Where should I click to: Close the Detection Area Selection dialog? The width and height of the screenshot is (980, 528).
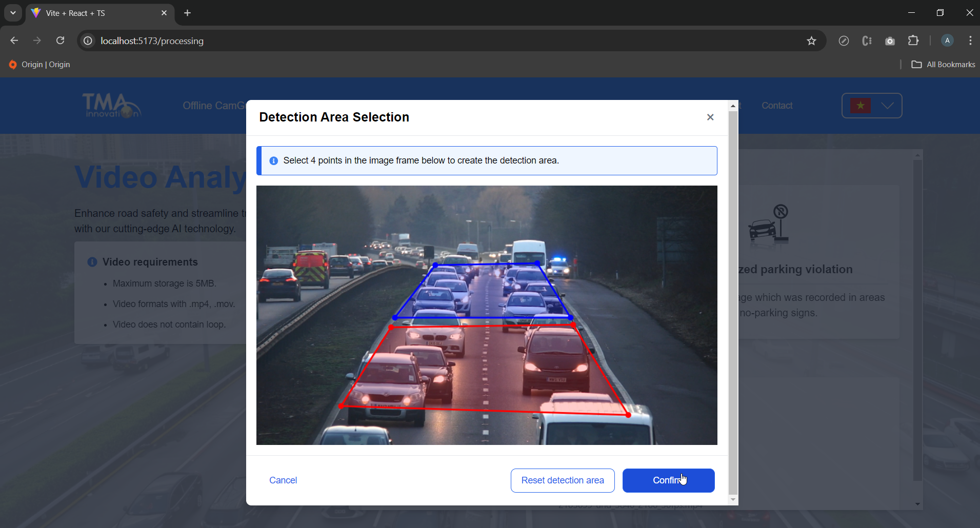pos(710,117)
